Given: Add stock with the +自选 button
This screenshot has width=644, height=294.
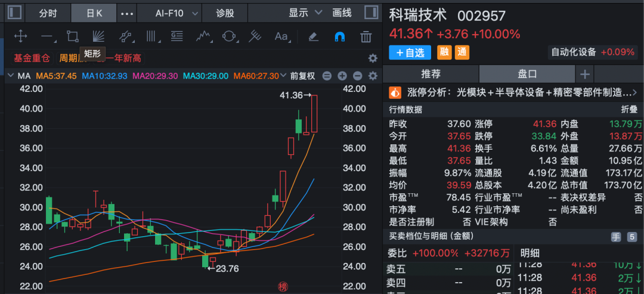Looking at the screenshot, I should coord(410,52).
